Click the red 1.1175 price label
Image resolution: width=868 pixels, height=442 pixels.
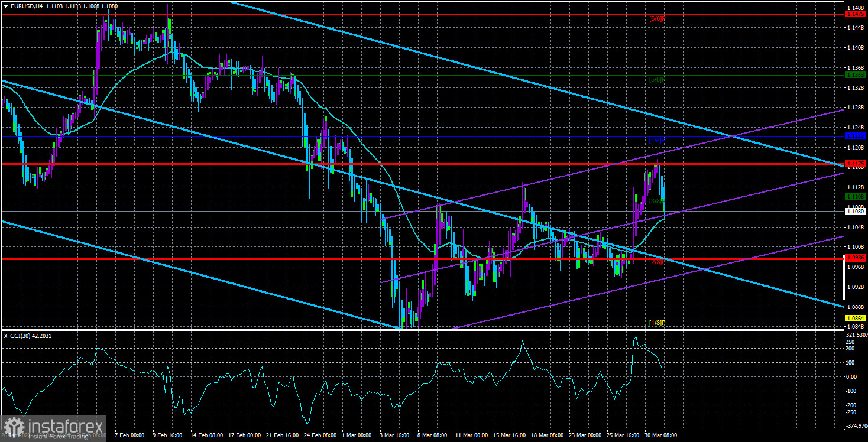(x=856, y=163)
